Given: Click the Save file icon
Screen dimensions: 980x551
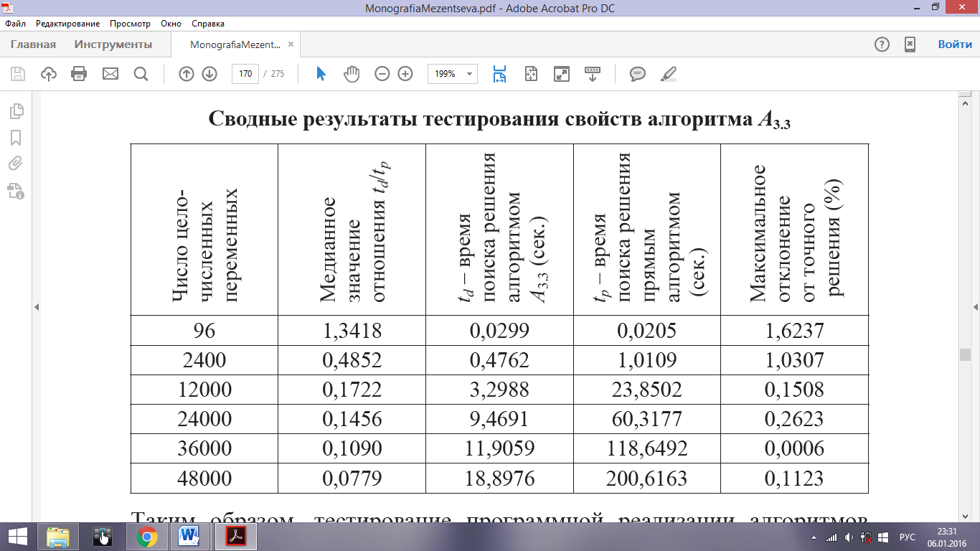Looking at the screenshot, I should click(x=18, y=74).
